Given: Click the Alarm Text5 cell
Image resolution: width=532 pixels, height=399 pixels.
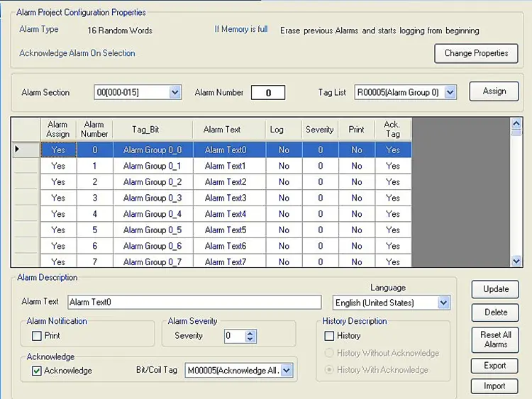Looking at the screenshot, I should click(229, 230).
